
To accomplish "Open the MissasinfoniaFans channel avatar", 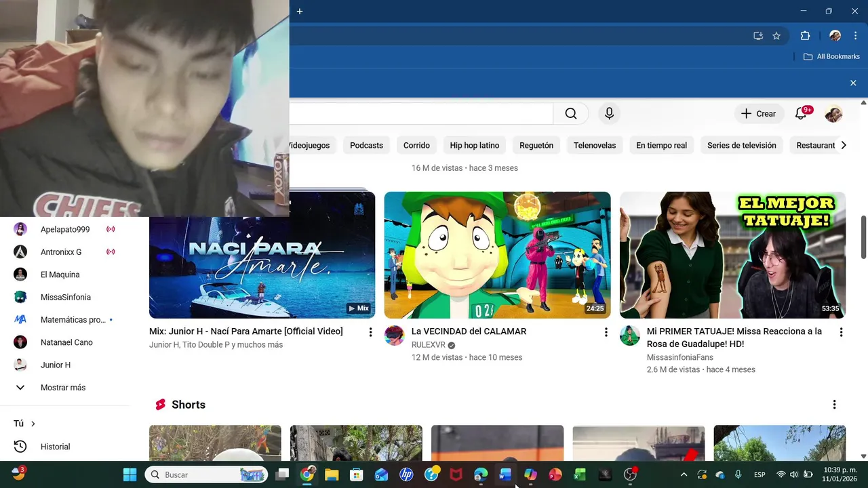I will click(629, 335).
